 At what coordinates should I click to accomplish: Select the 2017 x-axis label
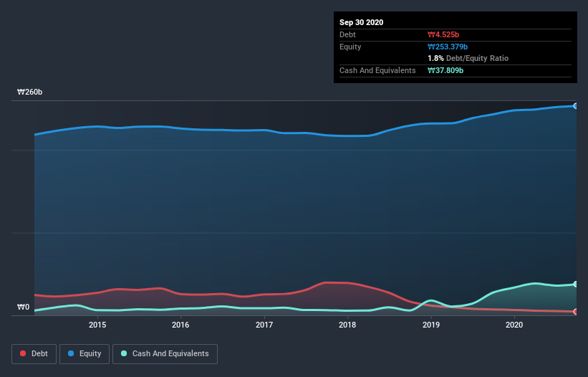point(264,325)
